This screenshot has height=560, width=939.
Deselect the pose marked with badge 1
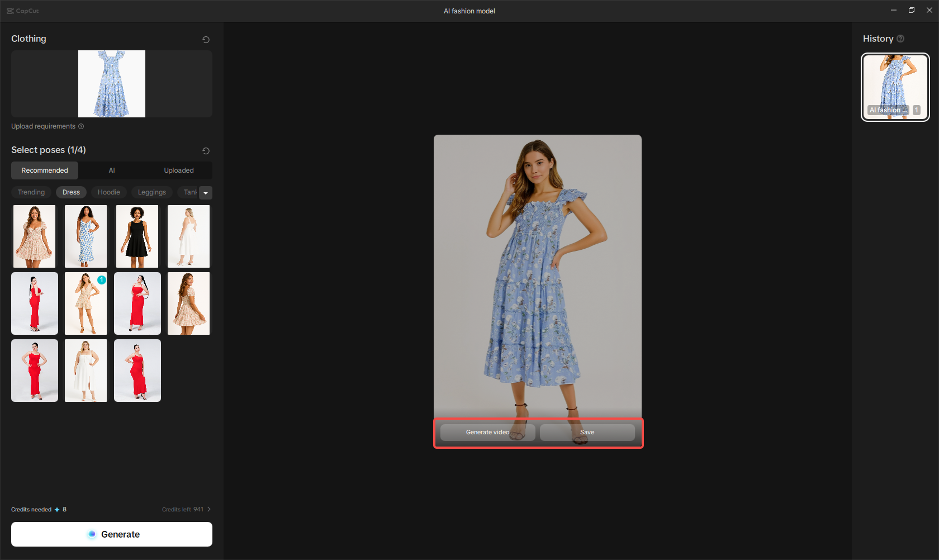(x=86, y=303)
